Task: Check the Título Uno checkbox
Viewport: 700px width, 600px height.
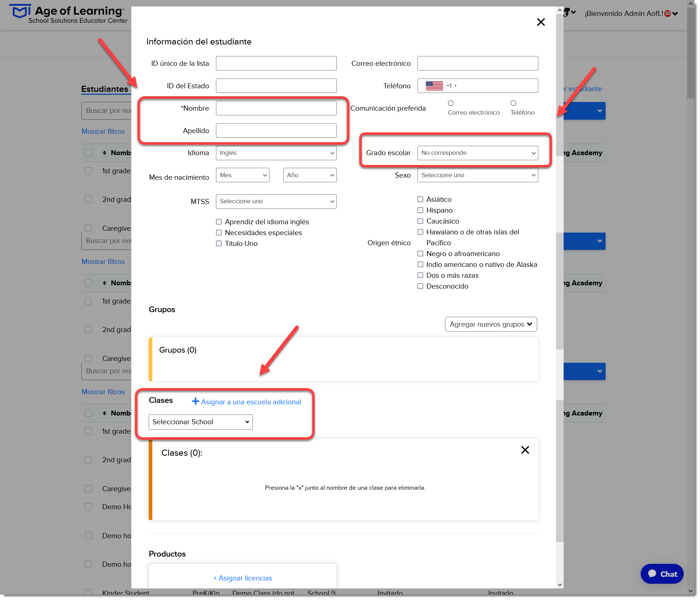Action: [219, 243]
